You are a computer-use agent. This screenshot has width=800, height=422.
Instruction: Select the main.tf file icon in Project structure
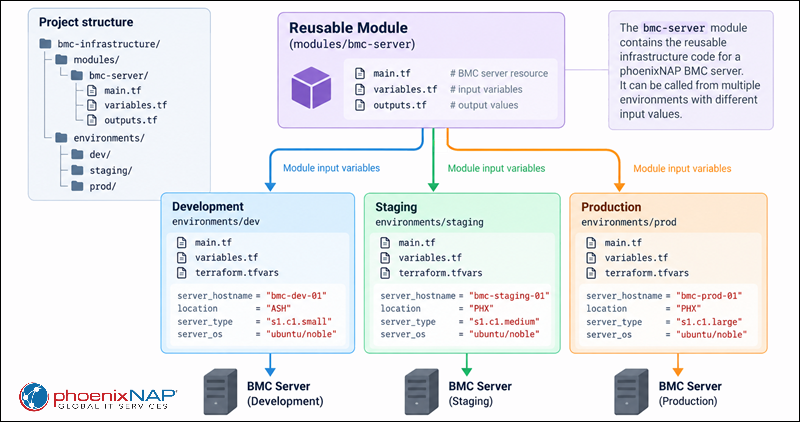pyautogui.click(x=92, y=91)
